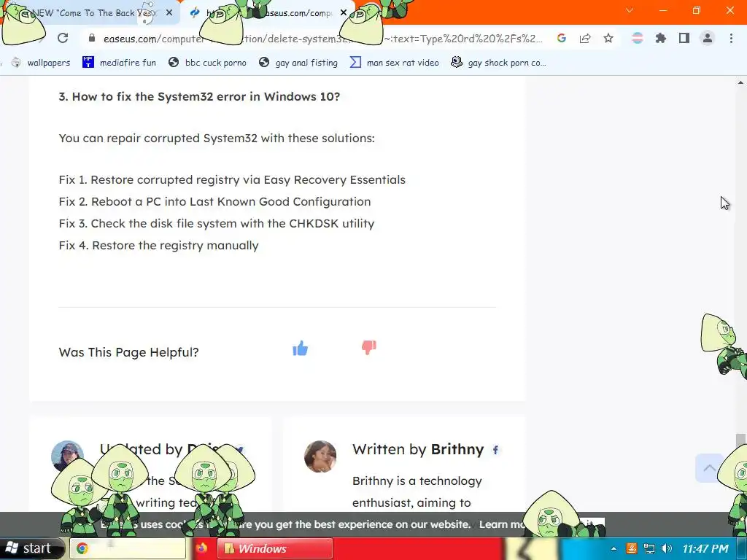747x560 pixels.
Task: Switch to the Windows folder taskbar button
Action: [x=275, y=548]
